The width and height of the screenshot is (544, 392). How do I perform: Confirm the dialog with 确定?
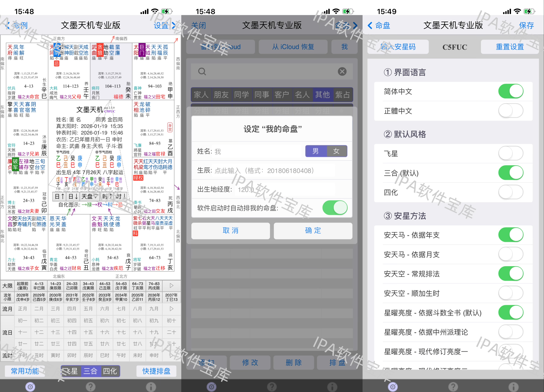(x=313, y=231)
